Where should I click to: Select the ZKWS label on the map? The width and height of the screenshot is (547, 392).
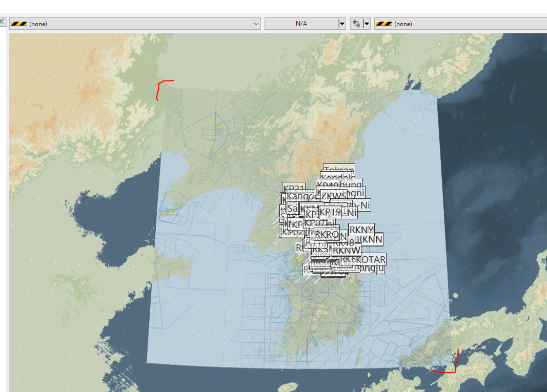point(334,196)
